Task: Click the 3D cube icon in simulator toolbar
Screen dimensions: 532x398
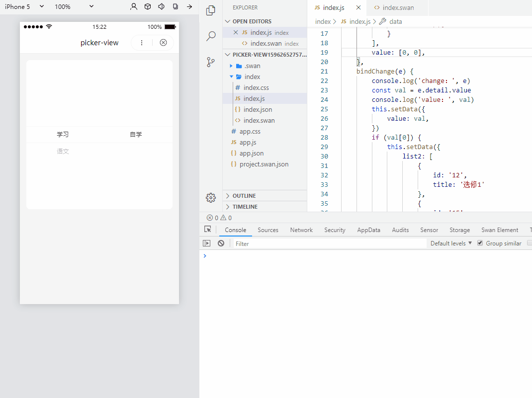Action: point(148,6)
